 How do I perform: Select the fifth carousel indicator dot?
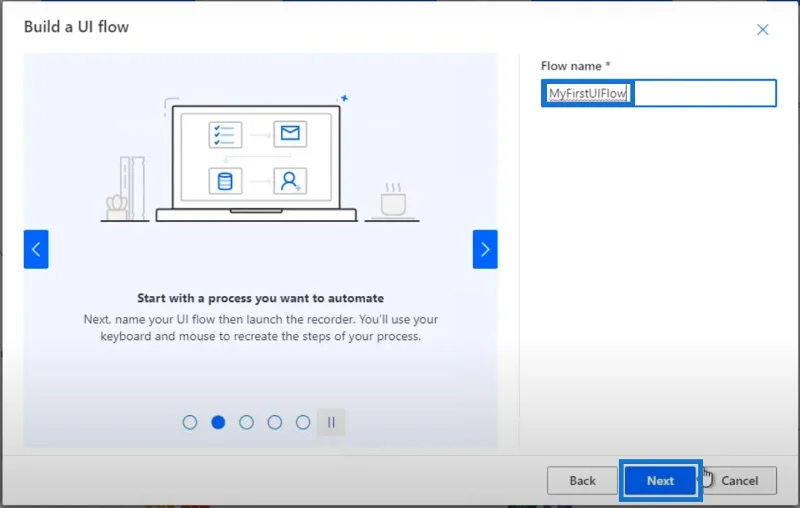click(303, 422)
